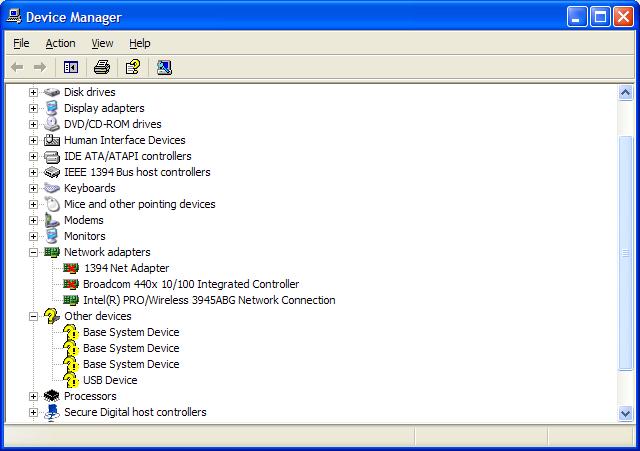Screen dimensions: 640x451
Task: Click Secure Digital host controllers icon
Action: click(x=52, y=412)
